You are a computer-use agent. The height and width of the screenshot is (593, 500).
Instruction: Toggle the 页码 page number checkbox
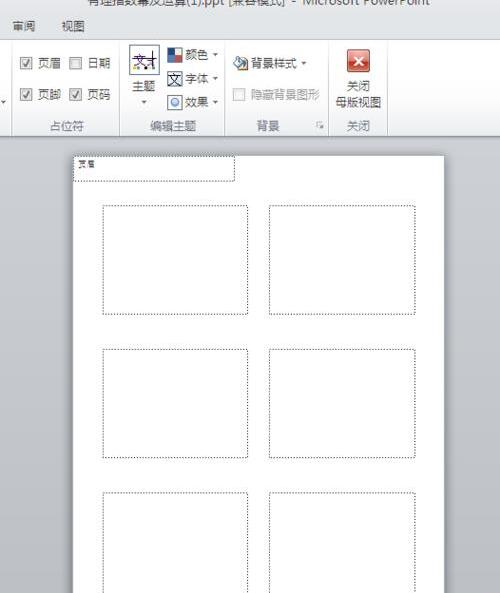[76, 94]
